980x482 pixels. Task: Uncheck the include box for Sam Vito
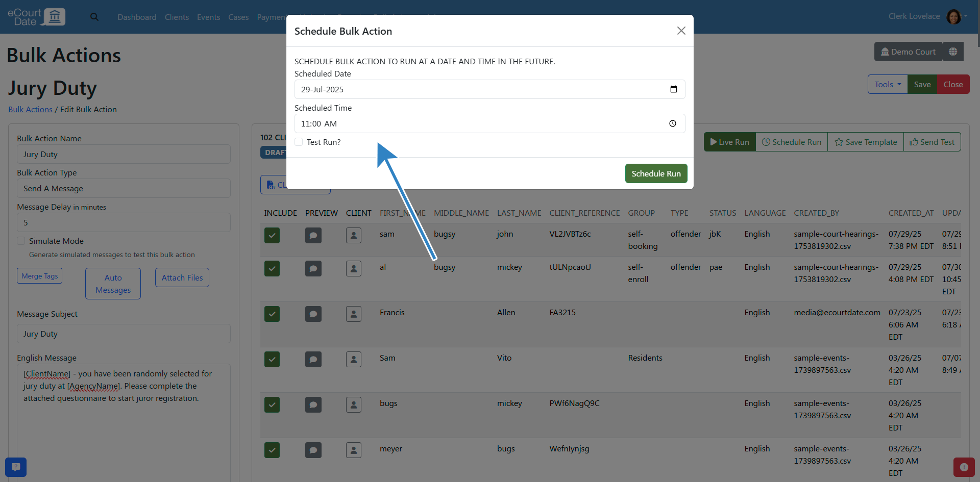click(x=272, y=359)
